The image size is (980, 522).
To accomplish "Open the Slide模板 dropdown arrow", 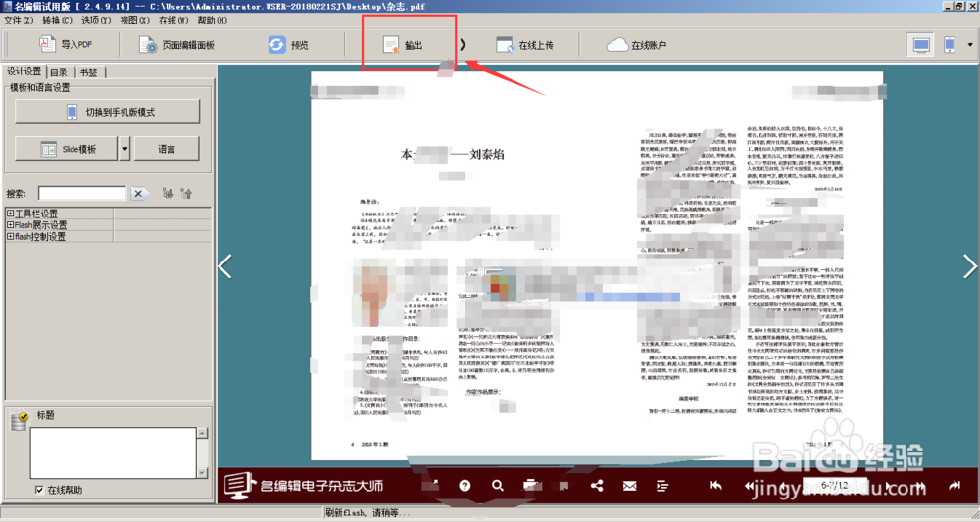I will click(x=125, y=149).
